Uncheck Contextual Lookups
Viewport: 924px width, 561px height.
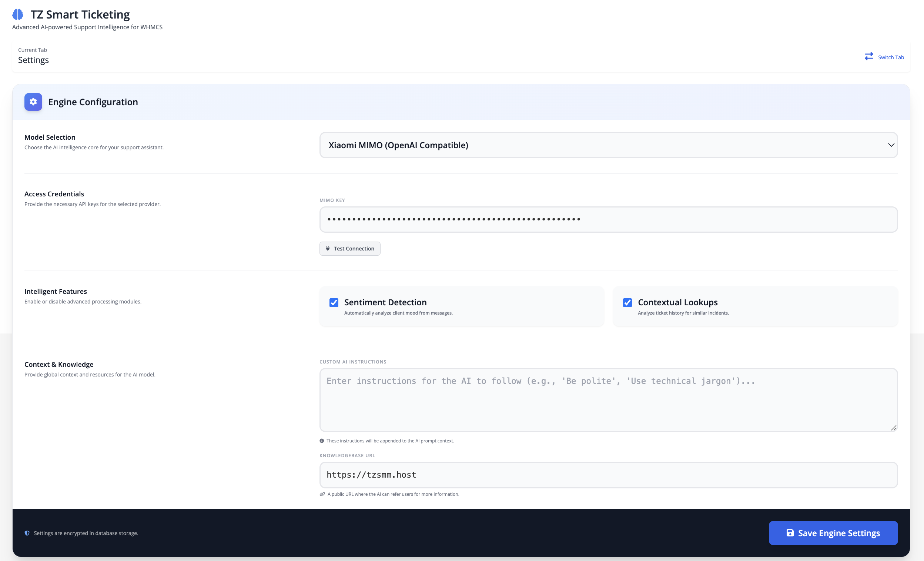pyautogui.click(x=627, y=302)
